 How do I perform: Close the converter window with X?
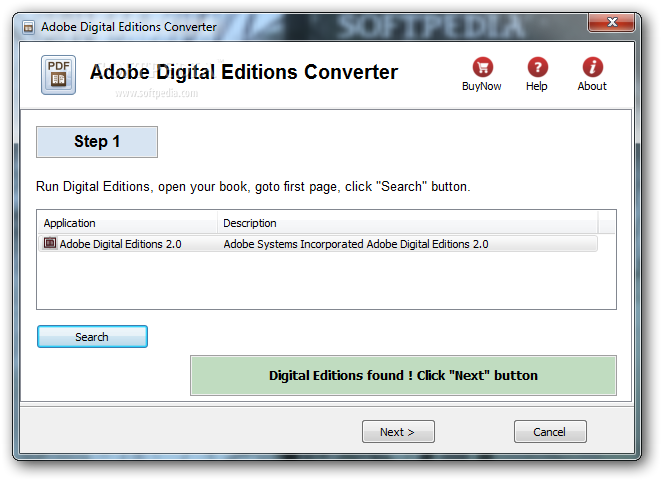[611, 22]
